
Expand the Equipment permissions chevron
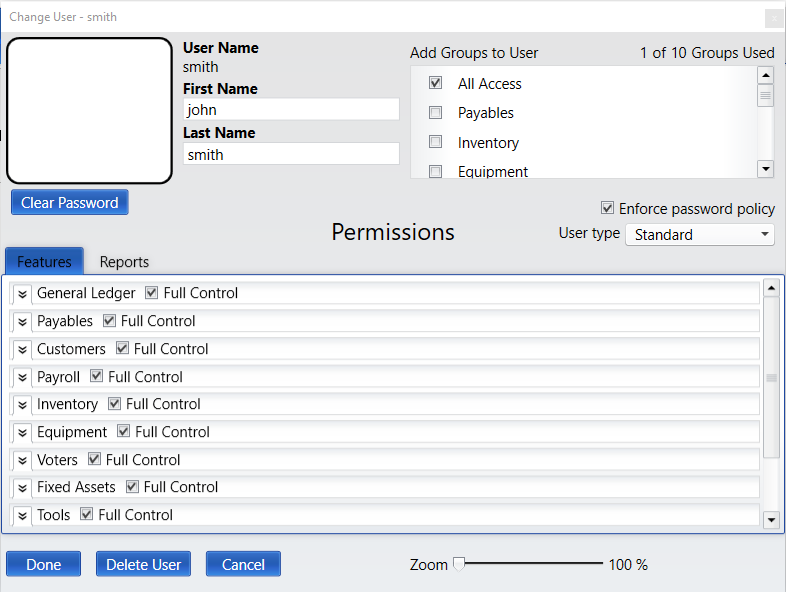[22, 433]
